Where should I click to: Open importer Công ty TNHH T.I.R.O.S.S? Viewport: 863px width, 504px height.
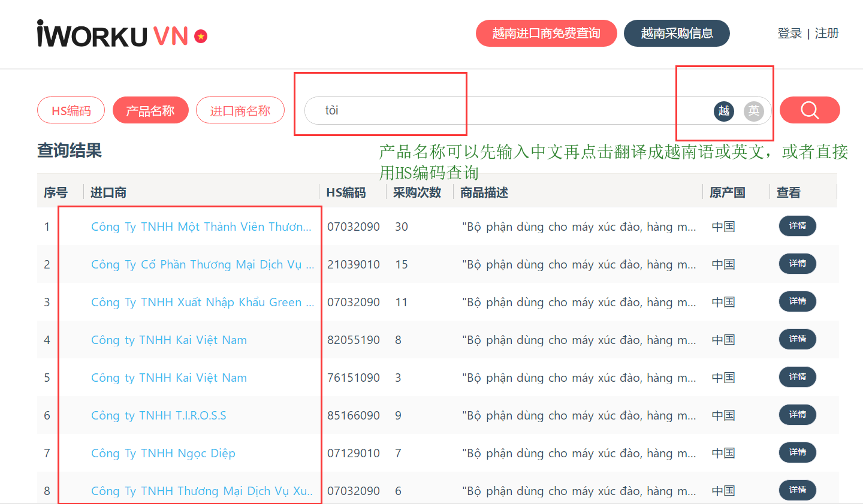[x=159, y=415]
